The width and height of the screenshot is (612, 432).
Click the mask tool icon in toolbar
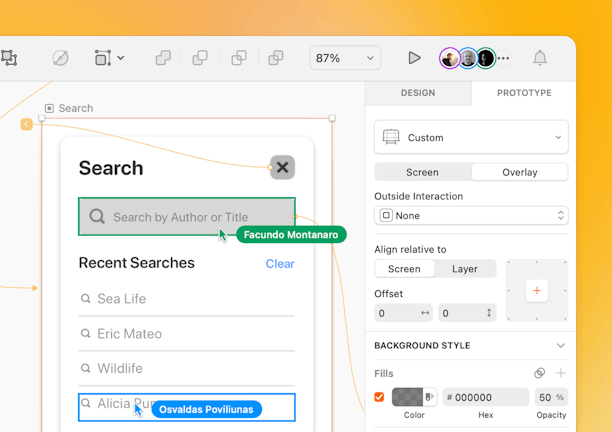(x=60, y=58)
